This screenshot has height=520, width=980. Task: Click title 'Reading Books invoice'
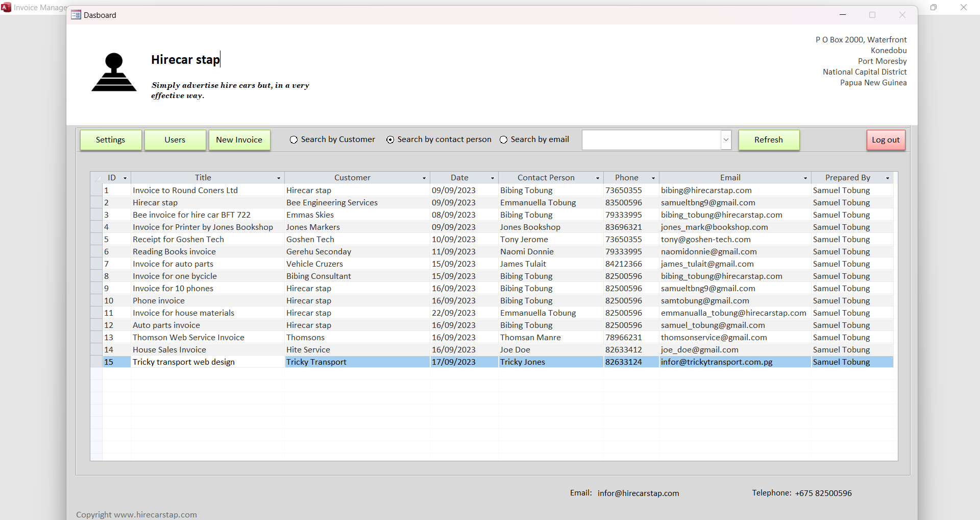pos(174,251)
